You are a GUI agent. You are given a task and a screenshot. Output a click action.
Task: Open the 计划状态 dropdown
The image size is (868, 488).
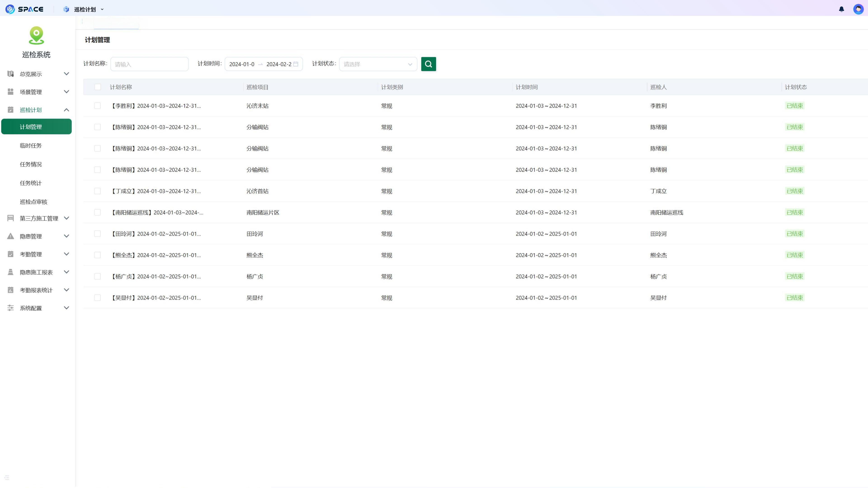pyautogui.click(x=378, y=64)
